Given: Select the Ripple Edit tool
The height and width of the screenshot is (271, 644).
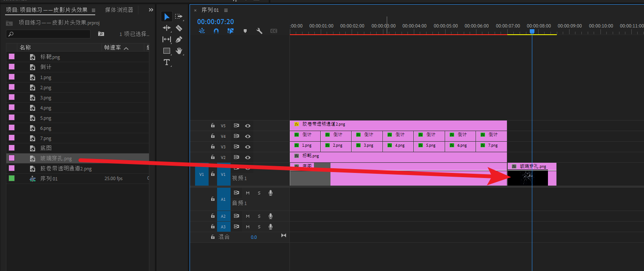Looking at the screenshot, I should (167, 28).
